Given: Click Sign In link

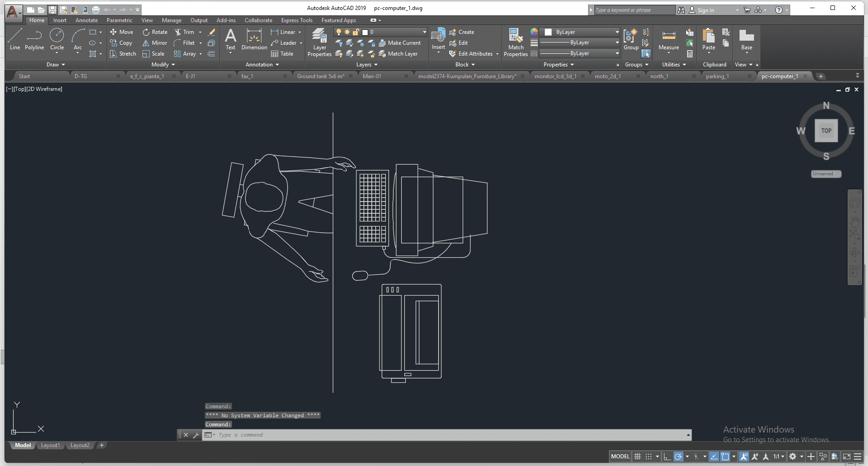Looking at the screenshot, I should tap(706, 10).
